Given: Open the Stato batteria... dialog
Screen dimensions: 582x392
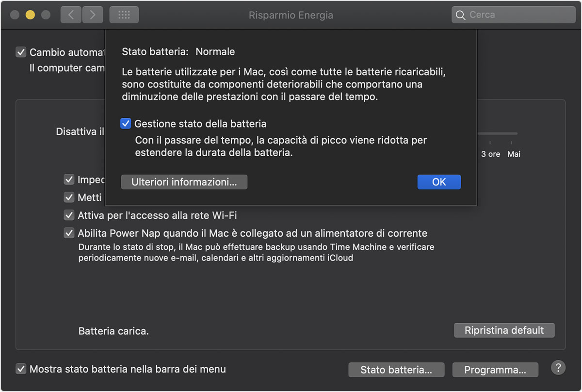Looking at the screenshot, I should (396, 370).
